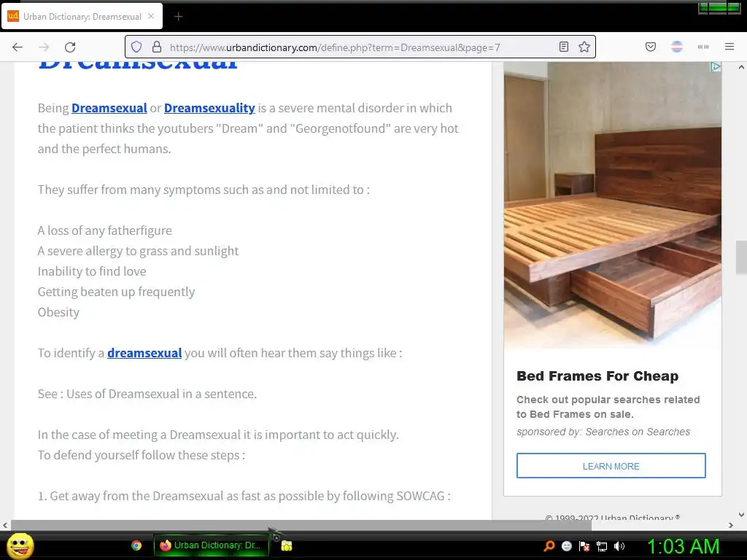Click the vertical scrollbar thumb
Screen dimensions: 747x560
click(741, 257)
